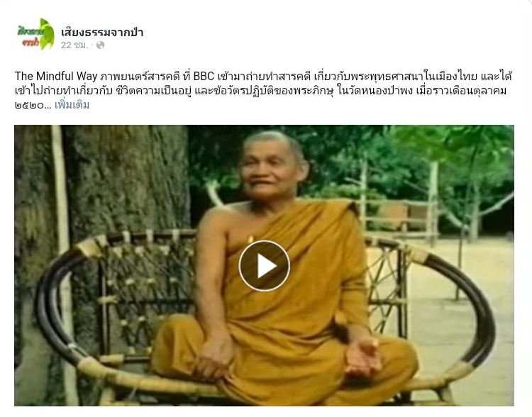The width and height of the screenshot is (532, 417).
Task: Check the public globe privacy icon
Action: pyautogui.click(x=101, y=45)
